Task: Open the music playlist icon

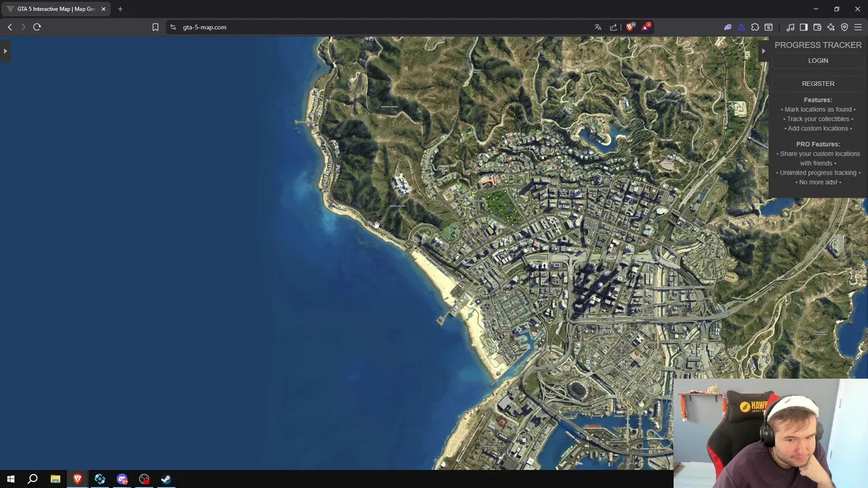Action: (x=790, y=27)
